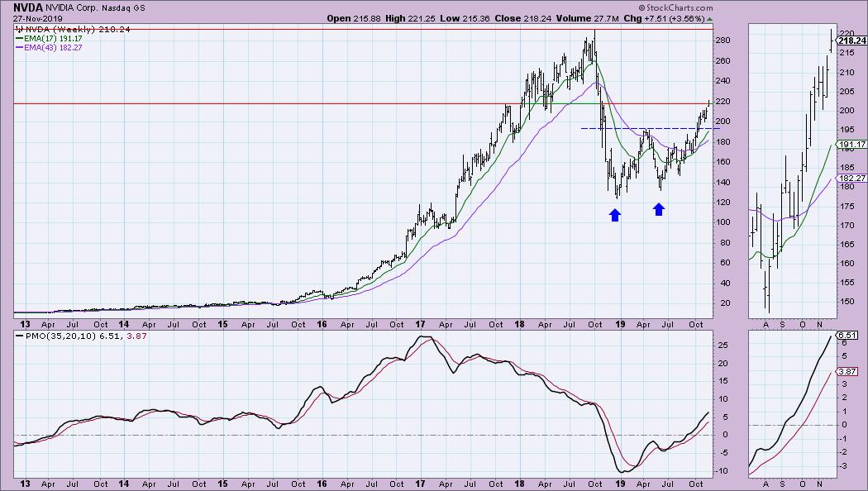868x491 pixels.
Task: Click the NVIDIA Corp. company name
Action: (72, 8)
